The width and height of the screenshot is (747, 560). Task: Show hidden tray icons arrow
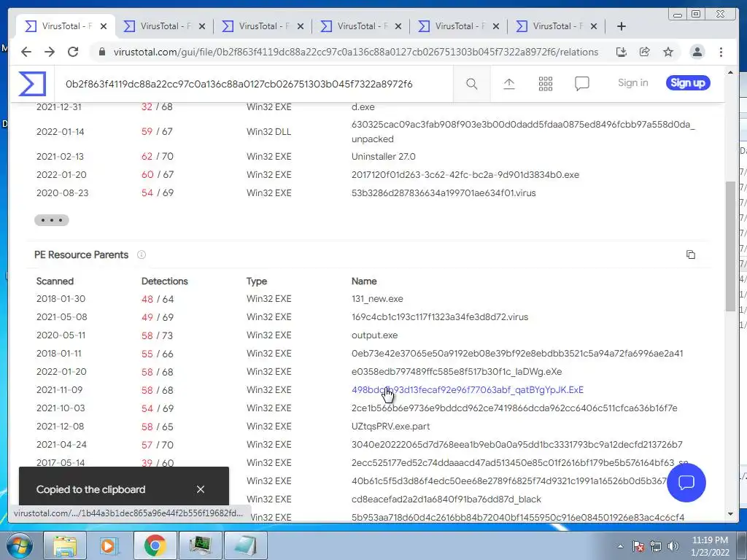click(620, 546)
